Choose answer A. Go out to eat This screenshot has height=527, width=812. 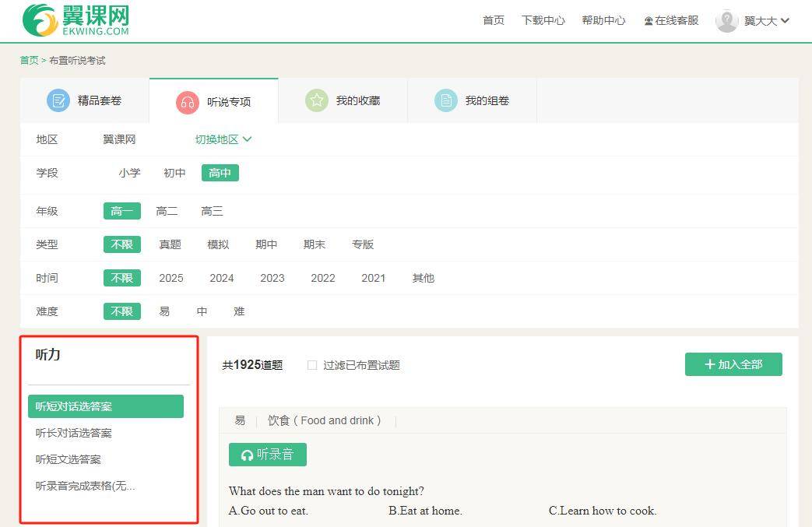click(269, 511)
